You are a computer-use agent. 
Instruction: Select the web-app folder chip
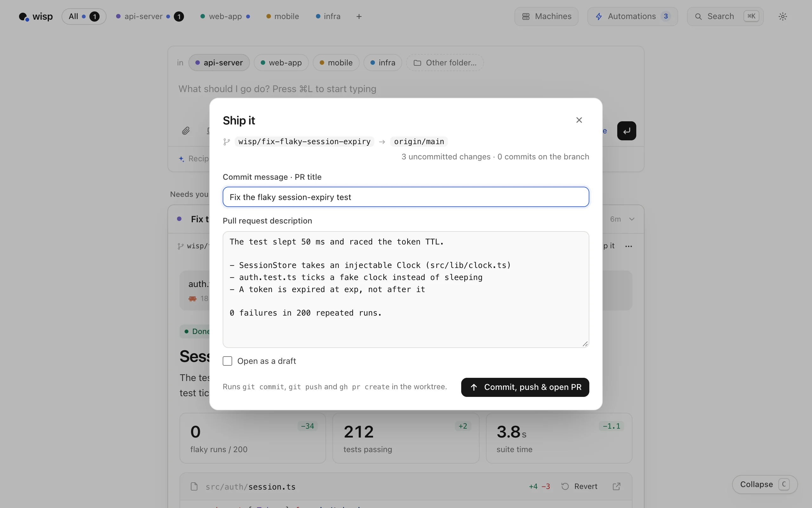click(x=281, y=63)
